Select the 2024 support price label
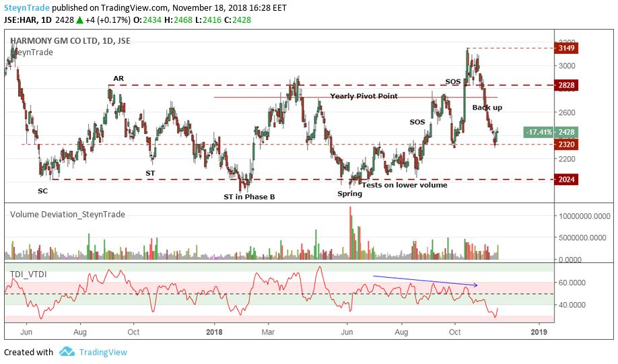Screen dimensions: 618x364 566,180
